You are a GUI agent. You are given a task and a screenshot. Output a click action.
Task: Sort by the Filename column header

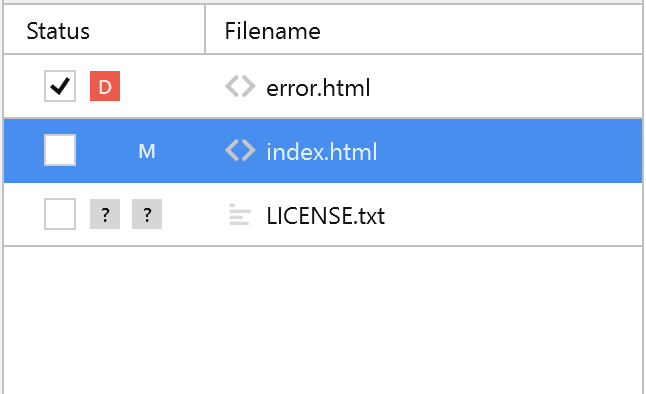click(272, 31)
